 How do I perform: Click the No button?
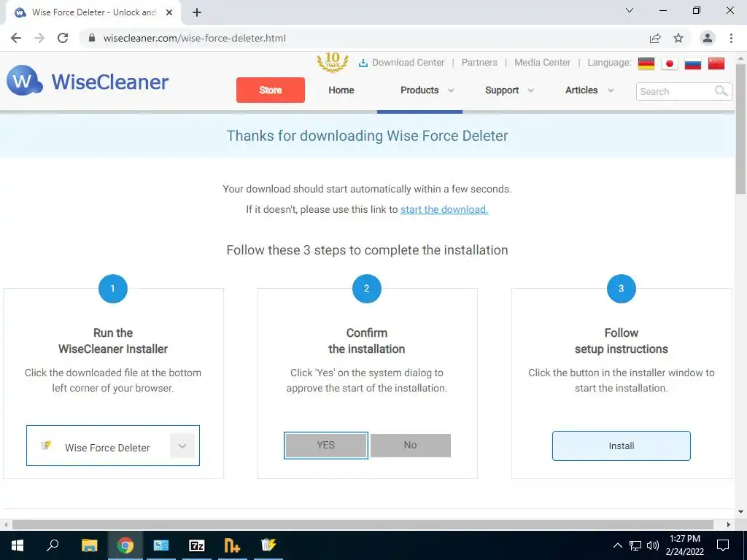[411, 446]
